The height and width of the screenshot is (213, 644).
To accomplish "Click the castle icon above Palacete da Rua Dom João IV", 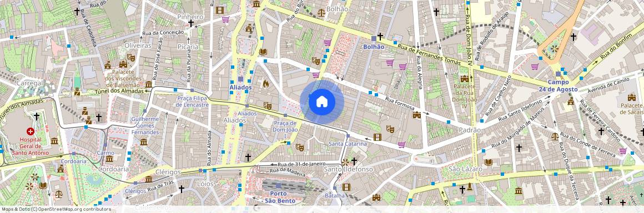I will pos(464,78).
